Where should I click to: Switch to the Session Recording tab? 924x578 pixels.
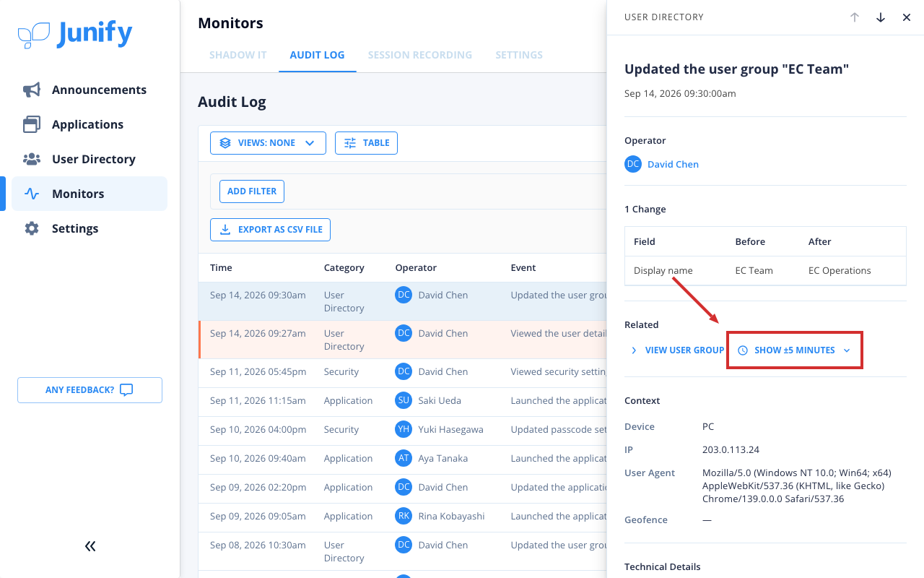pyautogui.click(x=420, y=55)
